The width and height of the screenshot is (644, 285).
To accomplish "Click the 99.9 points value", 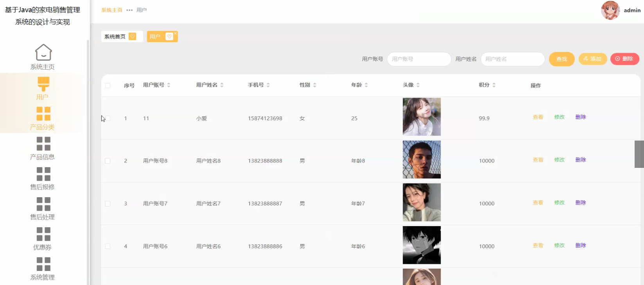I will pyautogui.click(x=484, y=118).
